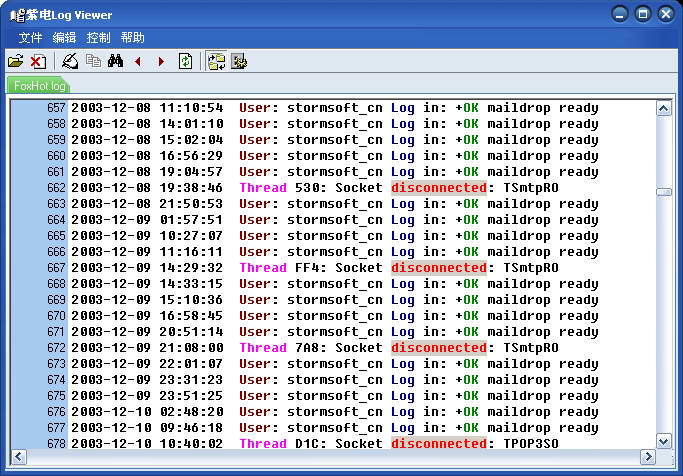Go to previous match with left red arrow
This screenshot has width=683, height=476.
pyautogui.click(x=139, y=61)
